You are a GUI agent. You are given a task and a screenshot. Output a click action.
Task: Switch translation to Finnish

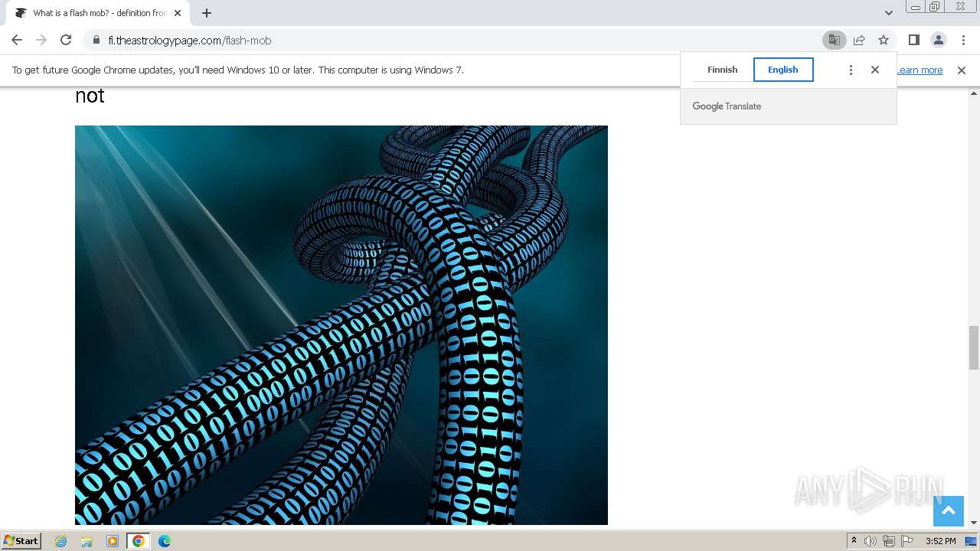(722, 70)
